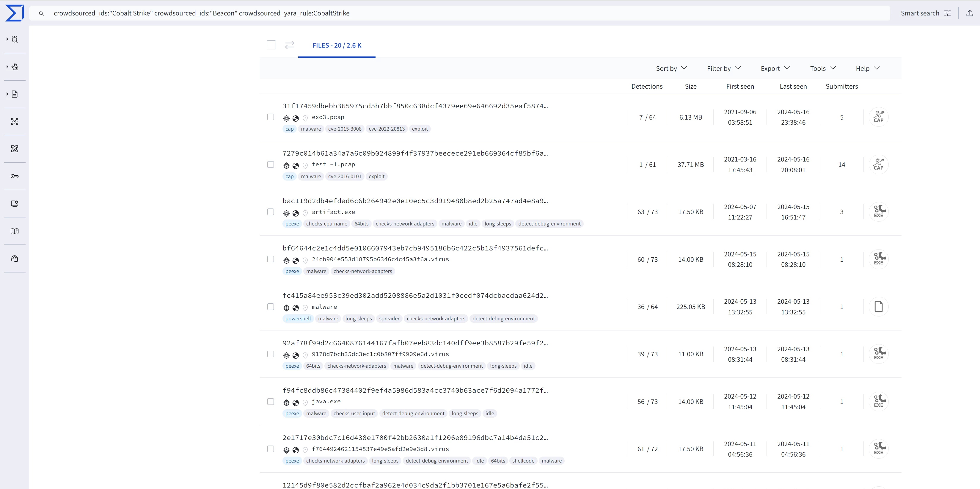980x489 pixels.
Task: Click location pin icon beside artifact.exe
Action: [x=305, y=214]
